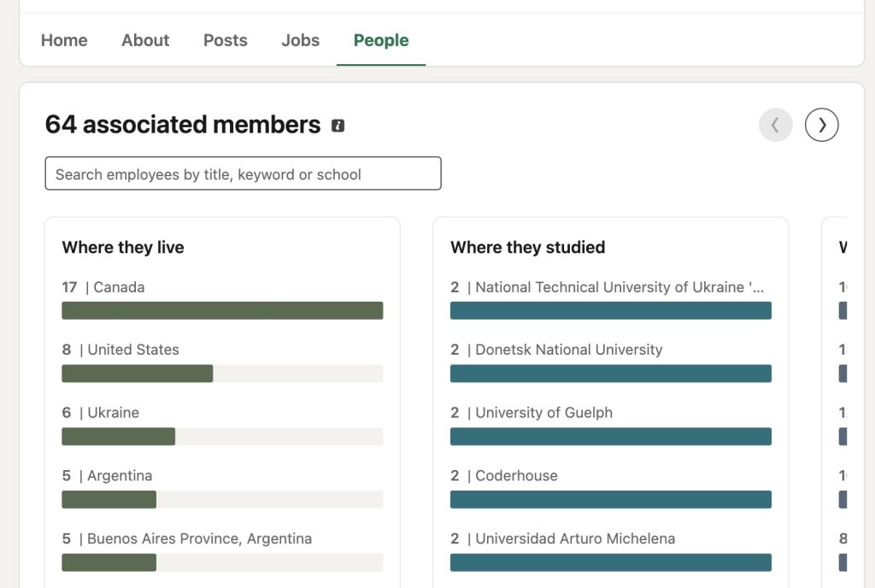875x588 pixels.
Task: Click the previous carousel arrow button
Action: coord(775,125)
